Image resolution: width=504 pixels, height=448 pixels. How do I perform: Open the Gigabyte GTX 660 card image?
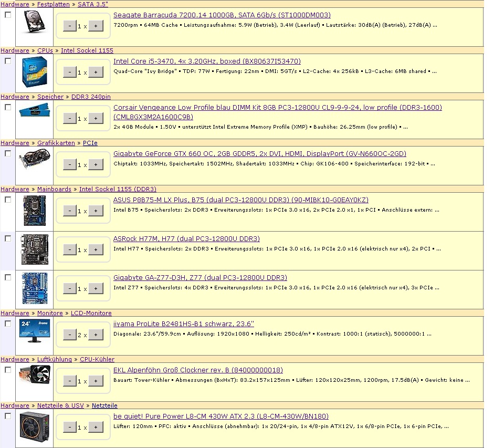[35, 158]
